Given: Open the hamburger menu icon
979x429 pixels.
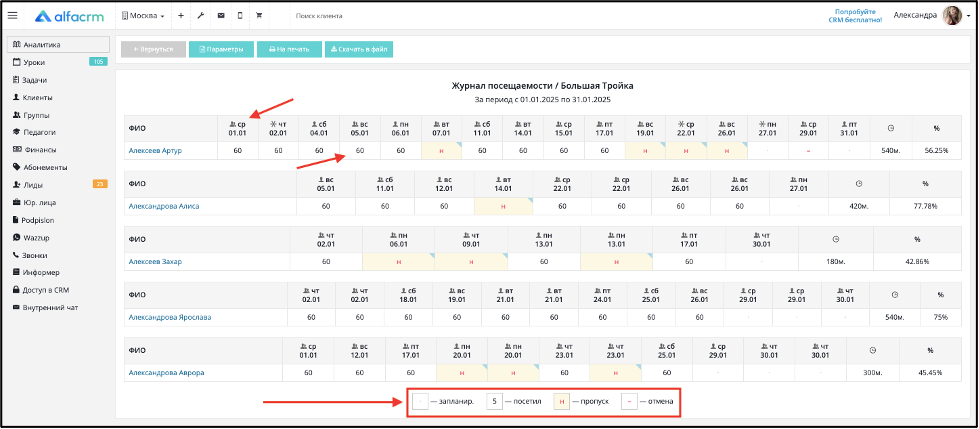Looking at the screenshot, I should click(x=12, y=16).
